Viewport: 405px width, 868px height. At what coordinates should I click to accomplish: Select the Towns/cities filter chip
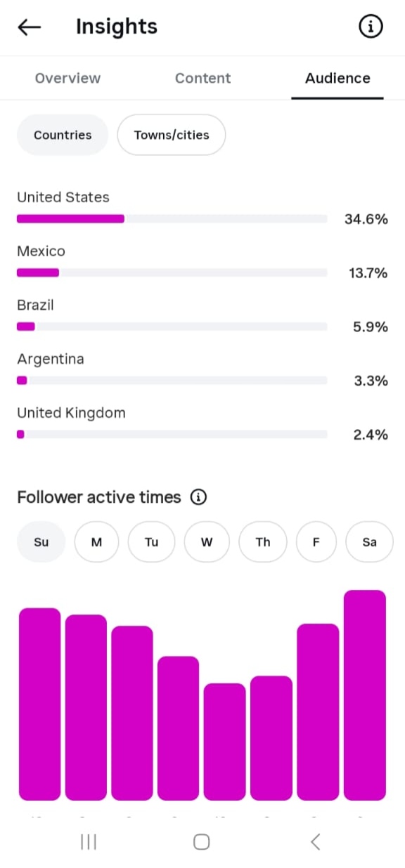pyautogui.click(x=172, y=135)
